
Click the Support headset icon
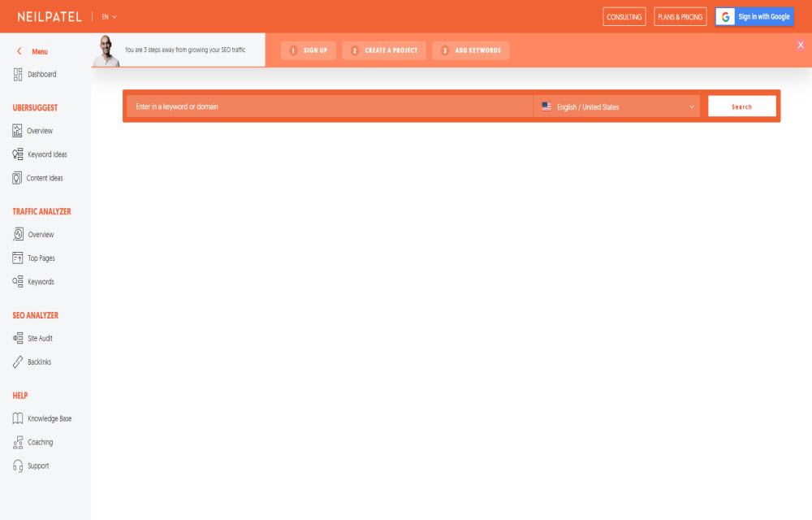[x=18, y=466]
